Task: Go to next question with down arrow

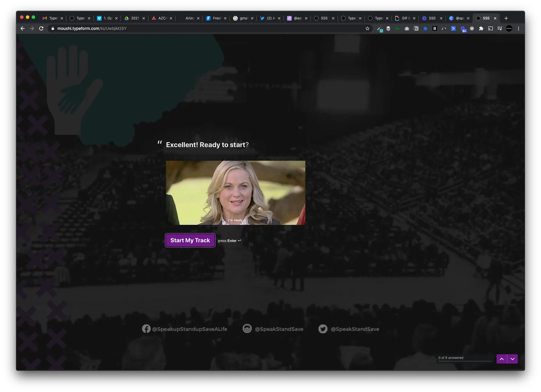Action: [x=513, y=359]
